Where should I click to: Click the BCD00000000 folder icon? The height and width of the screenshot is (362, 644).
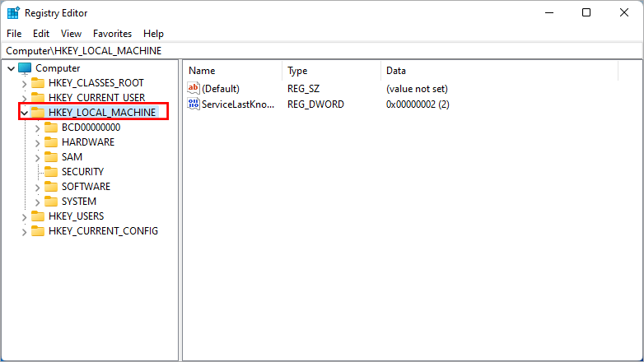51,128
